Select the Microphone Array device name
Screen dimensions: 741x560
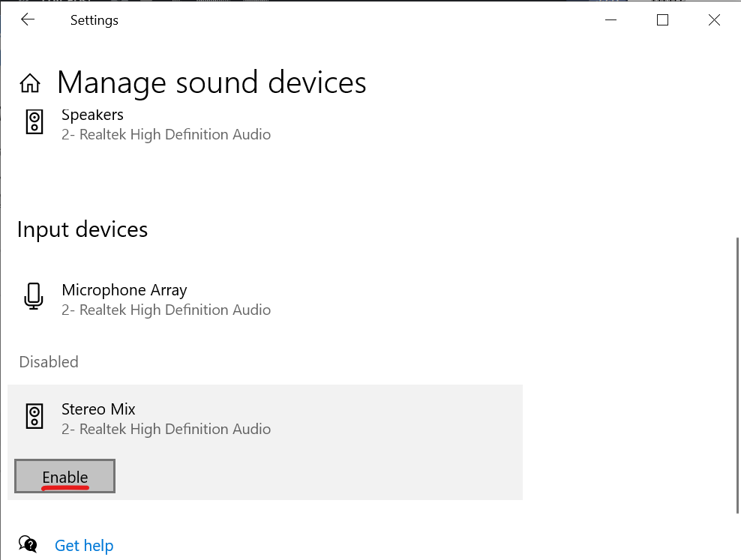(x=124, y=290)
